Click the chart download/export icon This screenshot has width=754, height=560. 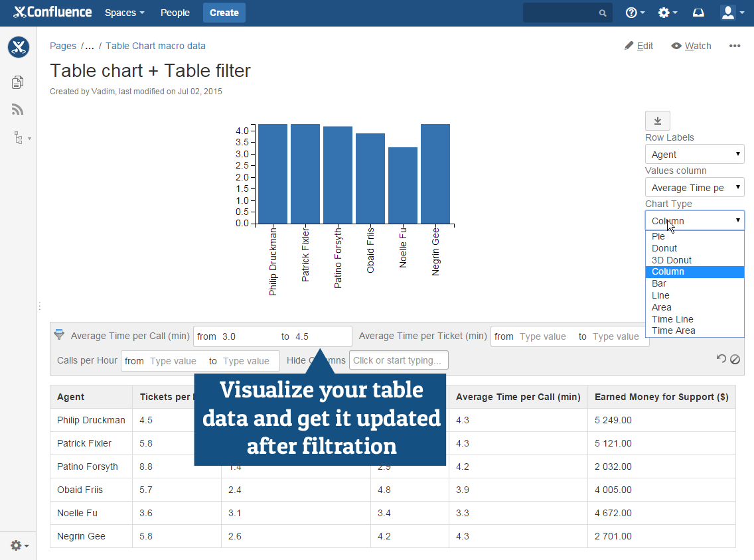tap(657, 120)
